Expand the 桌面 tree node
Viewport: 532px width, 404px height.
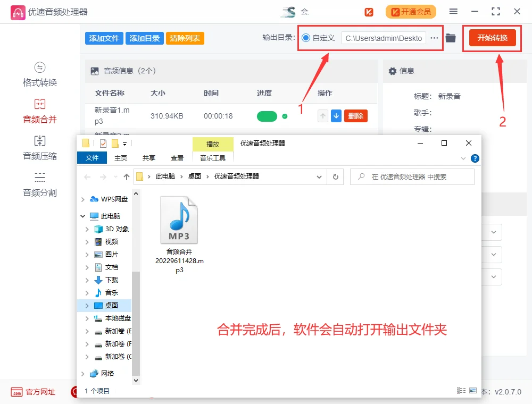pos(87,306)
